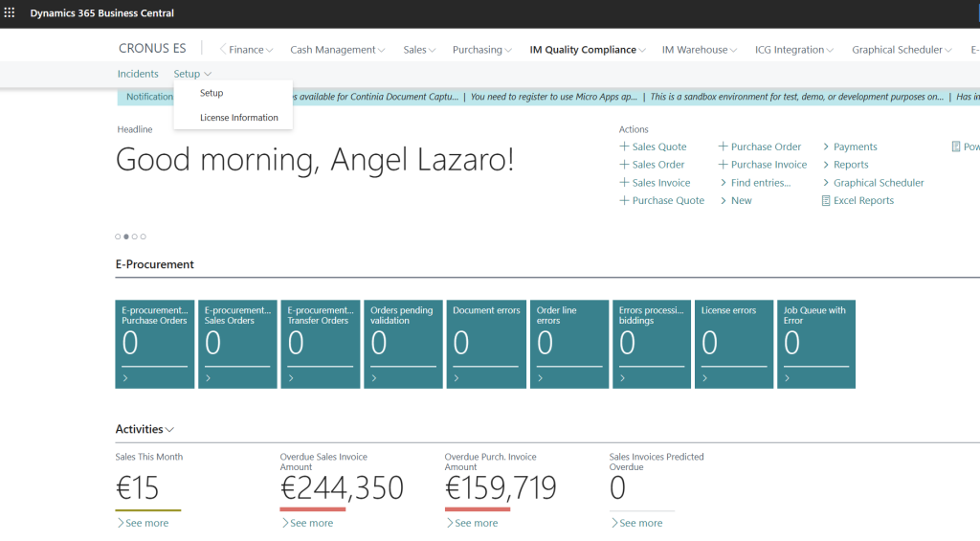Screen dimensions: 980x541
Task: Open the E-procurement Transfer Orders tile
Action: 320,344
